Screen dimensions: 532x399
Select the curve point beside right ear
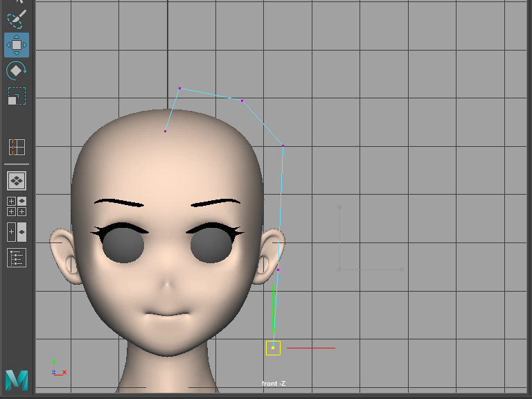point(278,269)
